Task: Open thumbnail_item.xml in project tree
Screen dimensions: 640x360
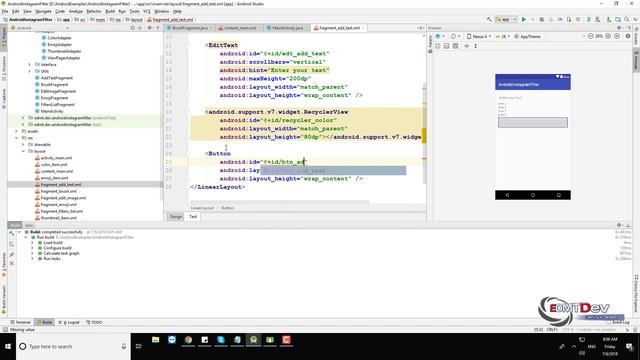Action: pyautogui.click(x=58, y=218)
